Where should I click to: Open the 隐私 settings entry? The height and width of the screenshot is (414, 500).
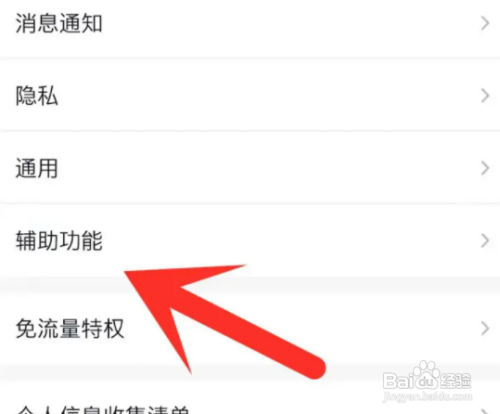coord(250,95)
